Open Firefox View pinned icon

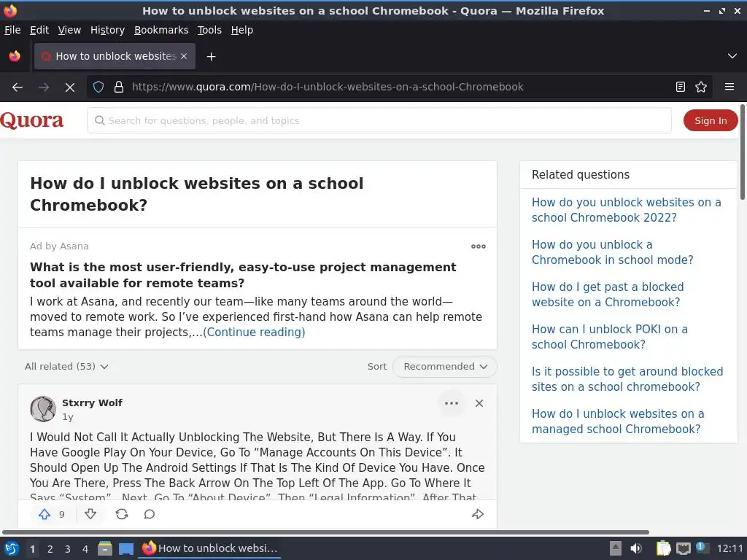pos(15,56)
